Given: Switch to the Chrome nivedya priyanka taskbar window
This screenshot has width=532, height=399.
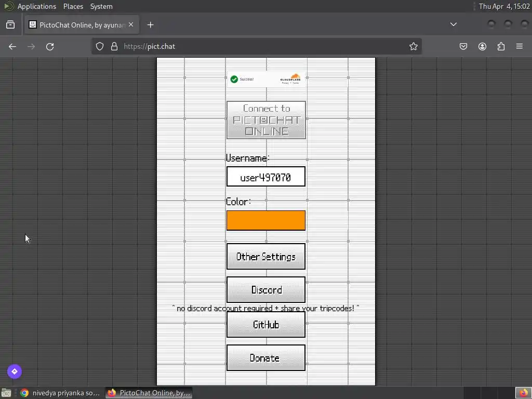Looking at the screenshot, I should click(60, 393).
